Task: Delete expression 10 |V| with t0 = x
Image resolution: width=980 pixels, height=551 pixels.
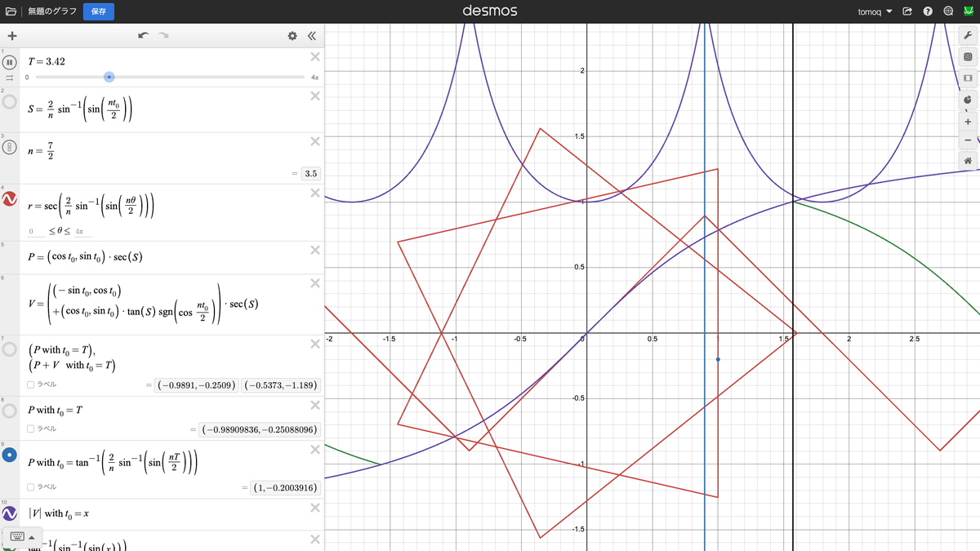Action: [314, 508]
